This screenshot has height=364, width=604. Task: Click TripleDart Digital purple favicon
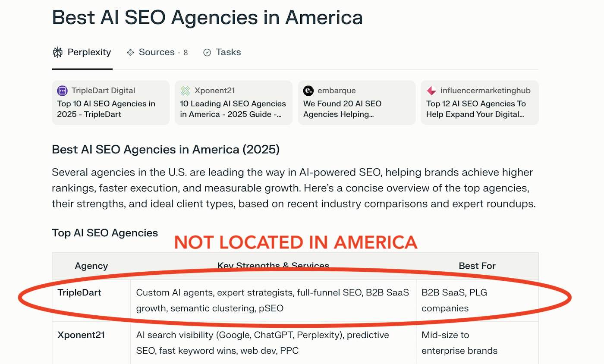(63, 91)
